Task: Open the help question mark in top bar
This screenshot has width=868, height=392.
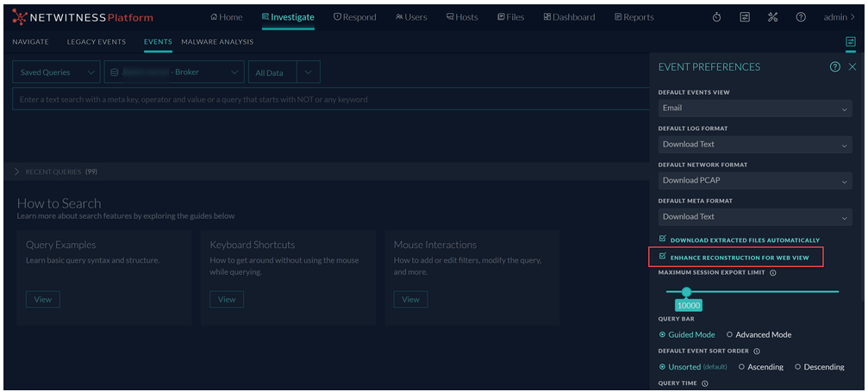Action: tap(801, 17)
